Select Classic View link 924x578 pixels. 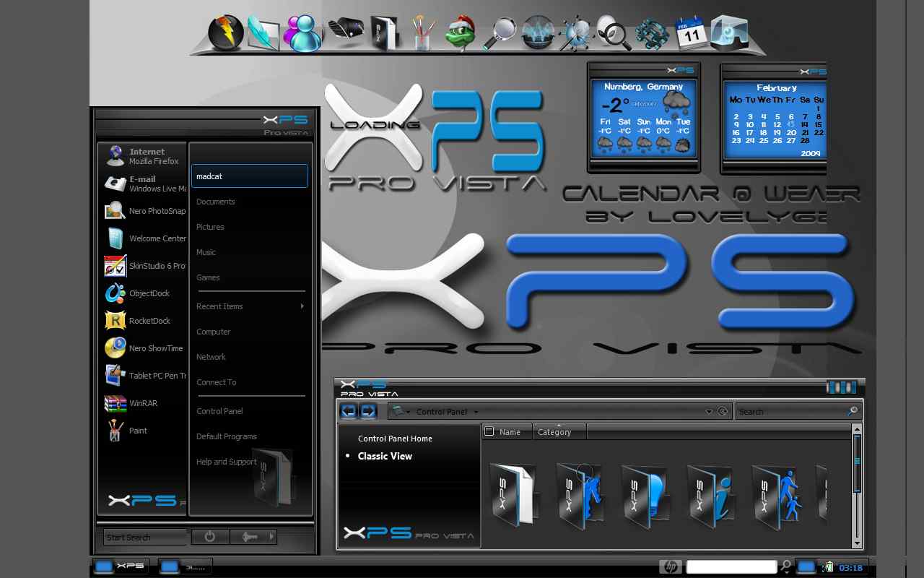tap(385, 456)
